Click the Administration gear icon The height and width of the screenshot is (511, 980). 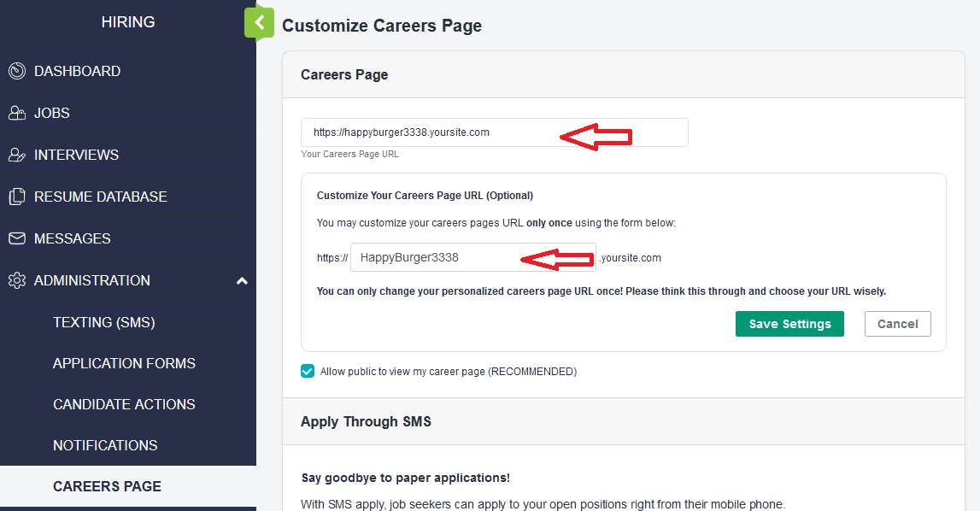point(17,280)
